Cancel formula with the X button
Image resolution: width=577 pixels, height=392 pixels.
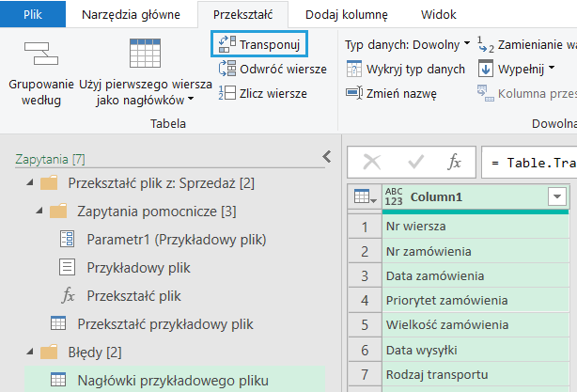pos(372,162)
